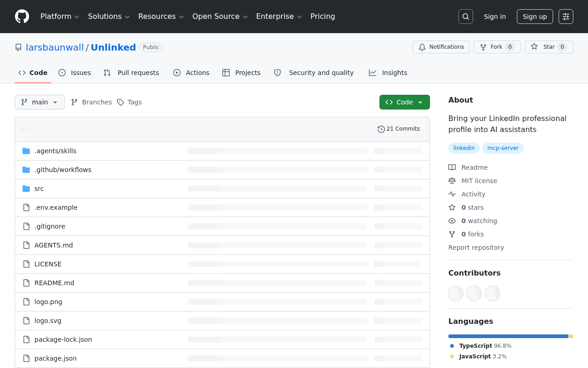Click the second contributor avatar
Screen dimensions: 588x368
coord(474,293)
